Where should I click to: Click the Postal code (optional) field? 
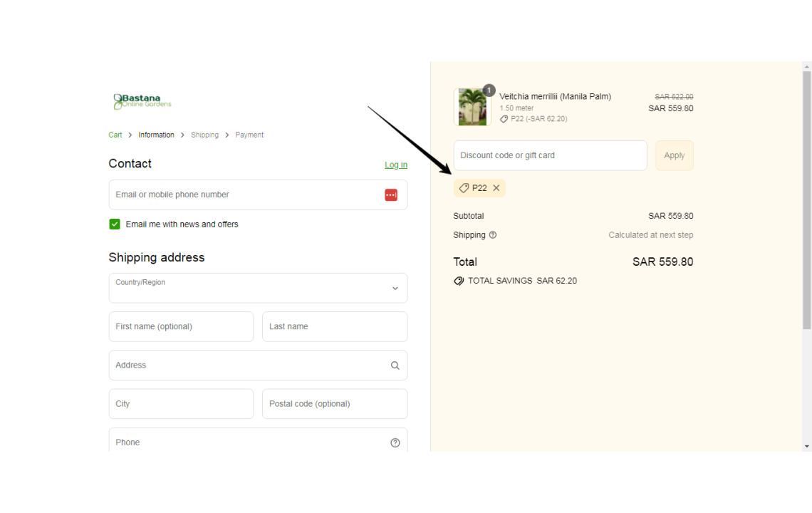pos(335,404)
